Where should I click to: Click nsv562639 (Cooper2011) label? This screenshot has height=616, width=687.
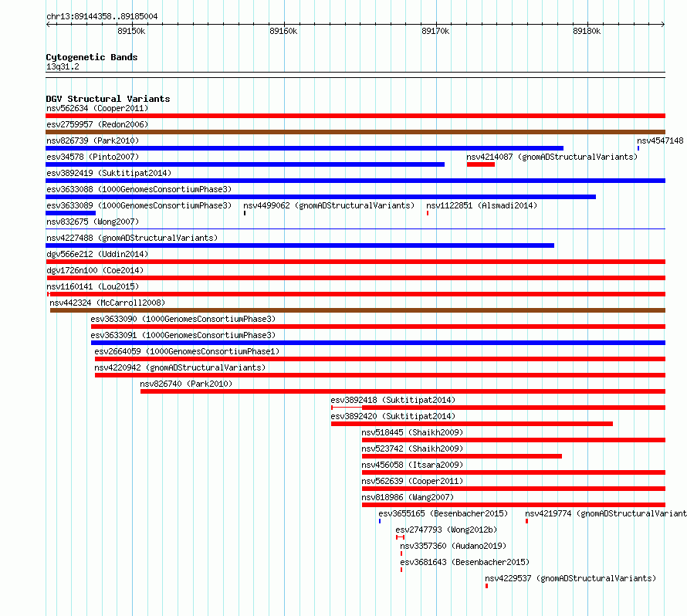(x=412, y=481)
